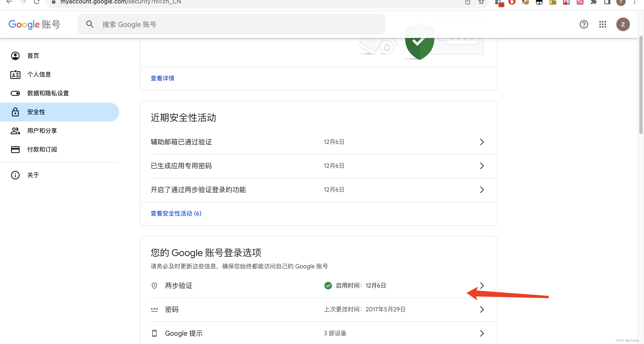Click the search magnifier icon
The image size is (644, 344).
point(90,24)
